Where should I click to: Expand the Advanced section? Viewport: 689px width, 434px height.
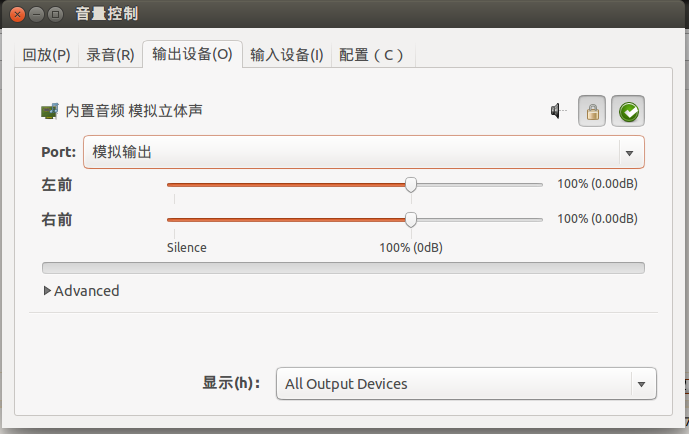tap(82, 291)
